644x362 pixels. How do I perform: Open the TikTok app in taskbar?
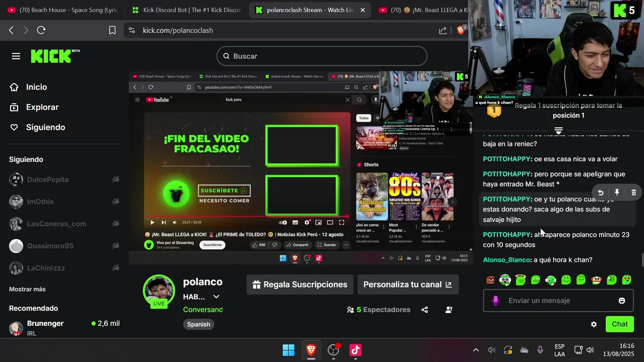[356, 350]
